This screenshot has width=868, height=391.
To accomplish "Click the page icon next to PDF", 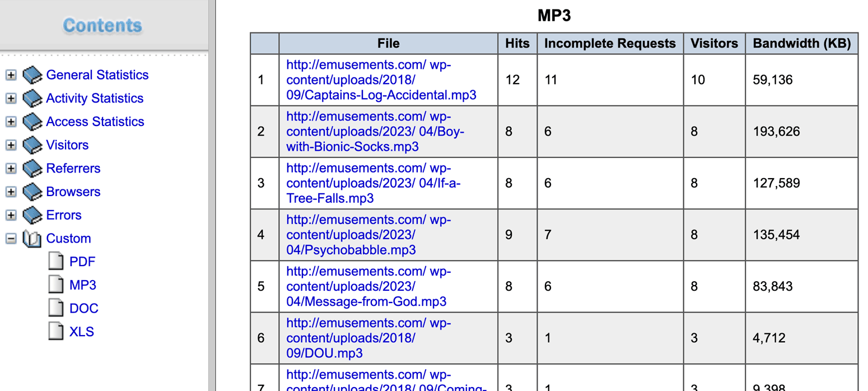I will pyautogui.click(x=56, y=262).
